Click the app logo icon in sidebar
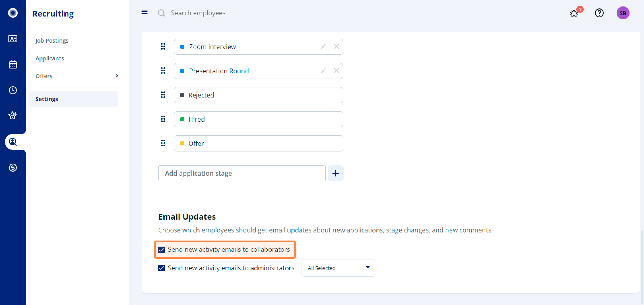The height and width of the screenshot is (305, 644). click(13, 13)
